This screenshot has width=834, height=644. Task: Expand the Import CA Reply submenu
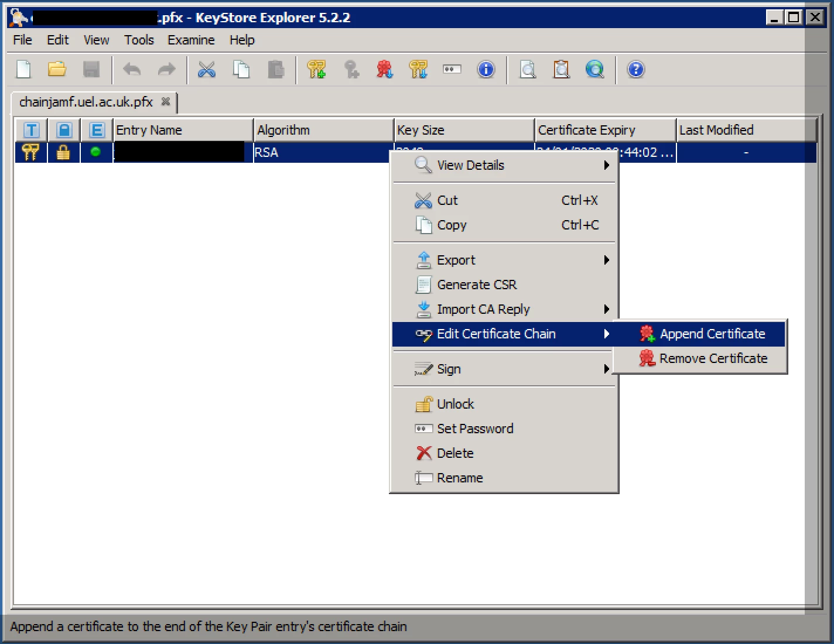tap(504, 309)
